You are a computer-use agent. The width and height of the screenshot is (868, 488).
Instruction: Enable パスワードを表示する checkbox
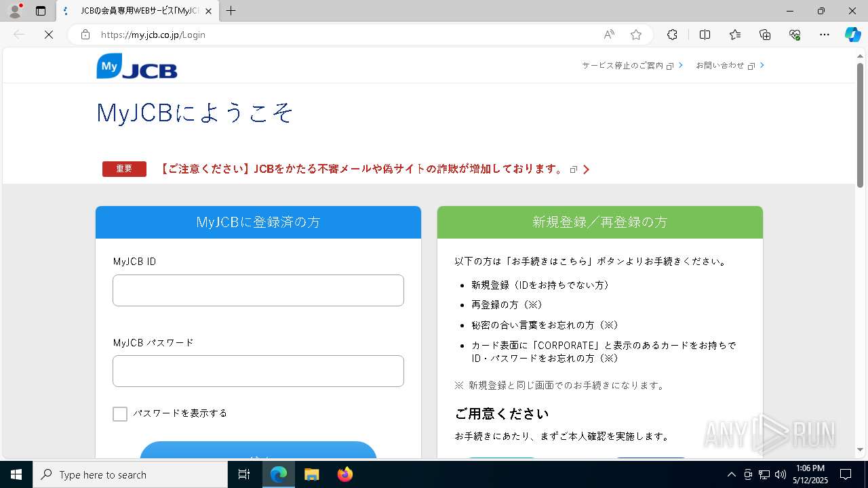click(x=120, y=413)
